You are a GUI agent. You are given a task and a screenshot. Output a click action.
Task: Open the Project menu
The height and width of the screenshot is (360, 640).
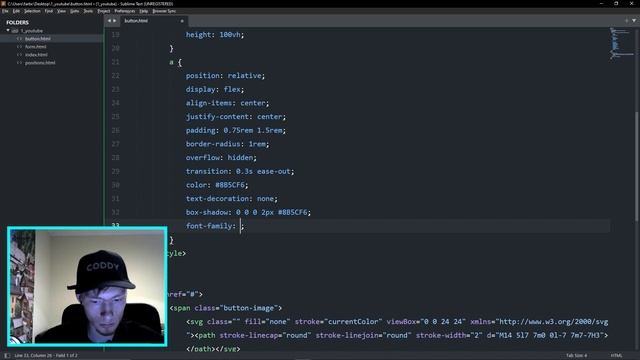pos(104,11)
